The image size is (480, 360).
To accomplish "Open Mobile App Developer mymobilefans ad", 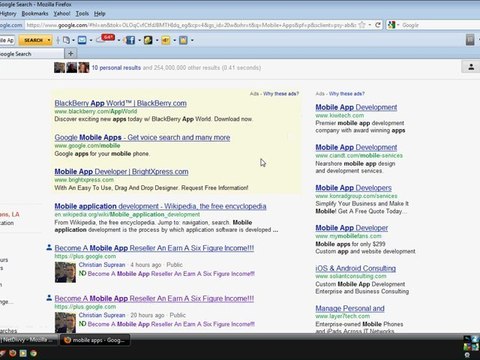I will coord(352,228).
